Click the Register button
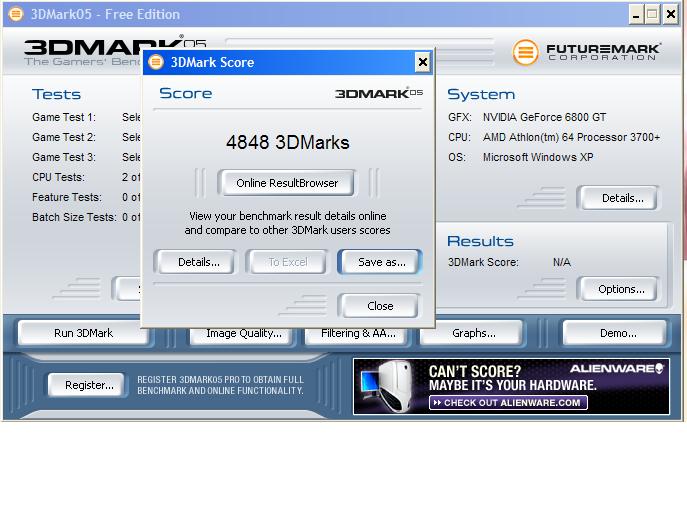 tap(87, 385)
